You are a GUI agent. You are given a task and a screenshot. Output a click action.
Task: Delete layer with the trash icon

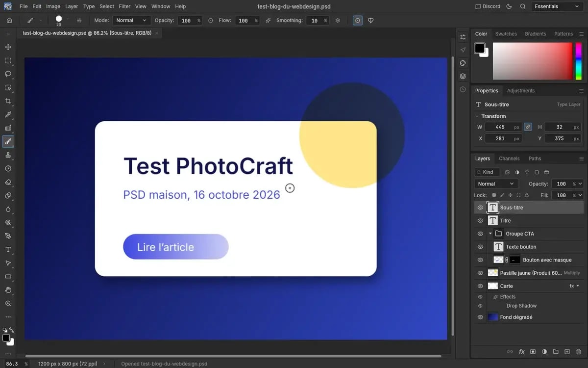click(x=579, y=352)
